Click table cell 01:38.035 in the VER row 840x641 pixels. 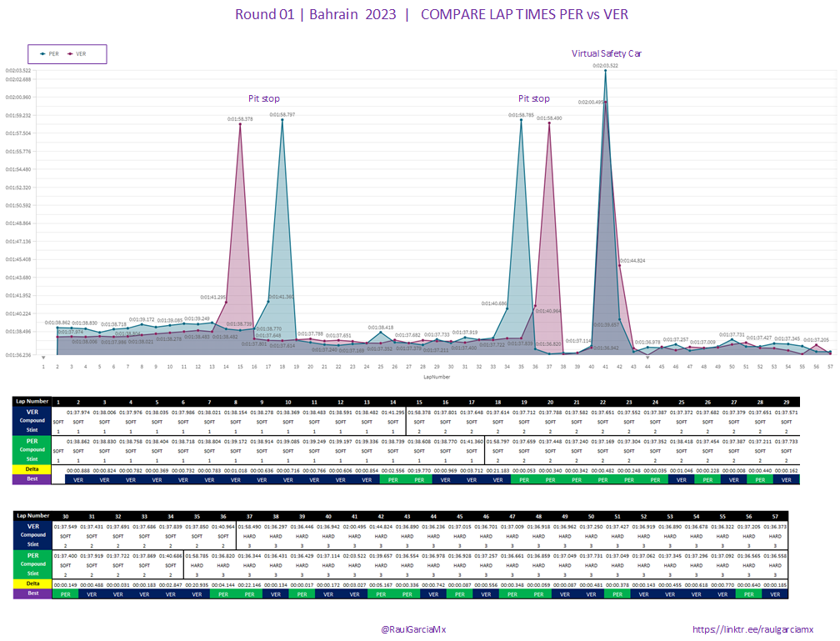(x=157, y=413)
